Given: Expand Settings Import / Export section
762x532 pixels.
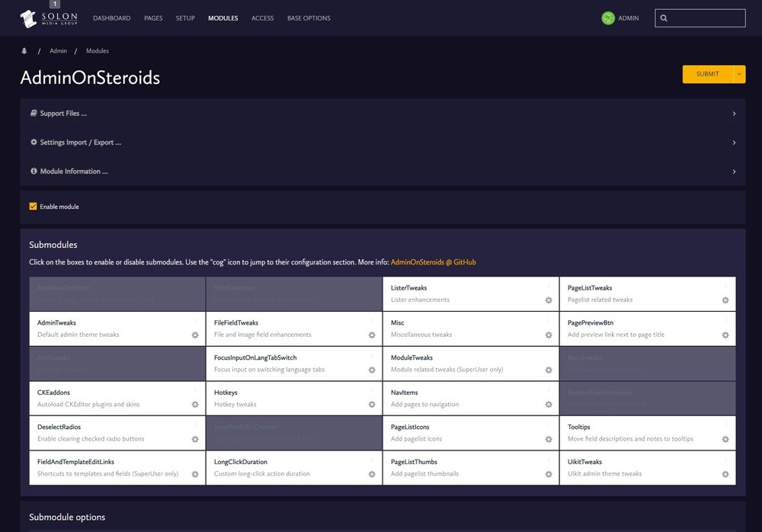Looking at the screenshot, I should tap(80, 143).
